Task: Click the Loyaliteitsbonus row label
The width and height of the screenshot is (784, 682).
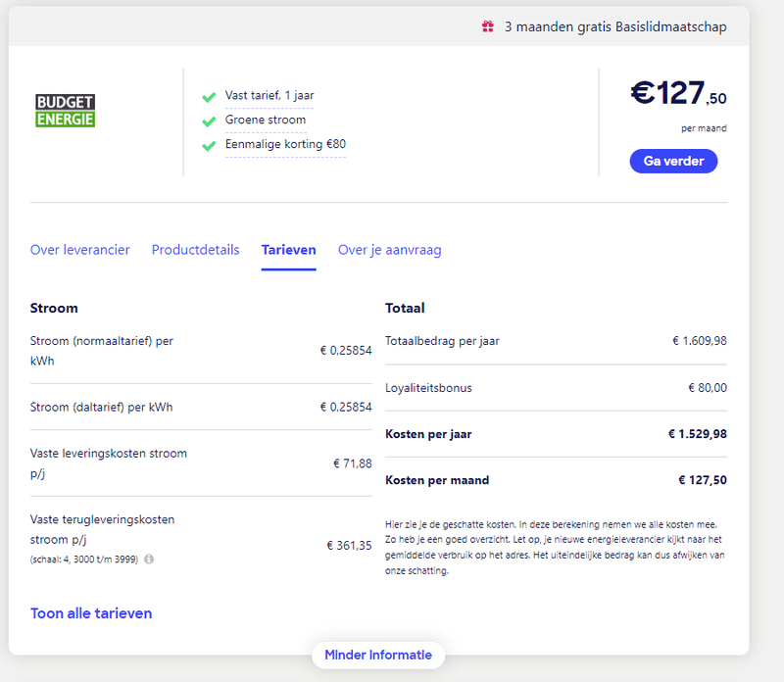Action: 428,388
